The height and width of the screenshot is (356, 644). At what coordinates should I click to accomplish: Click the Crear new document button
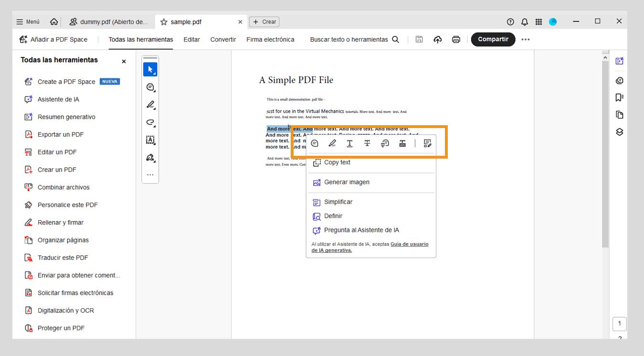pos(264,22)
